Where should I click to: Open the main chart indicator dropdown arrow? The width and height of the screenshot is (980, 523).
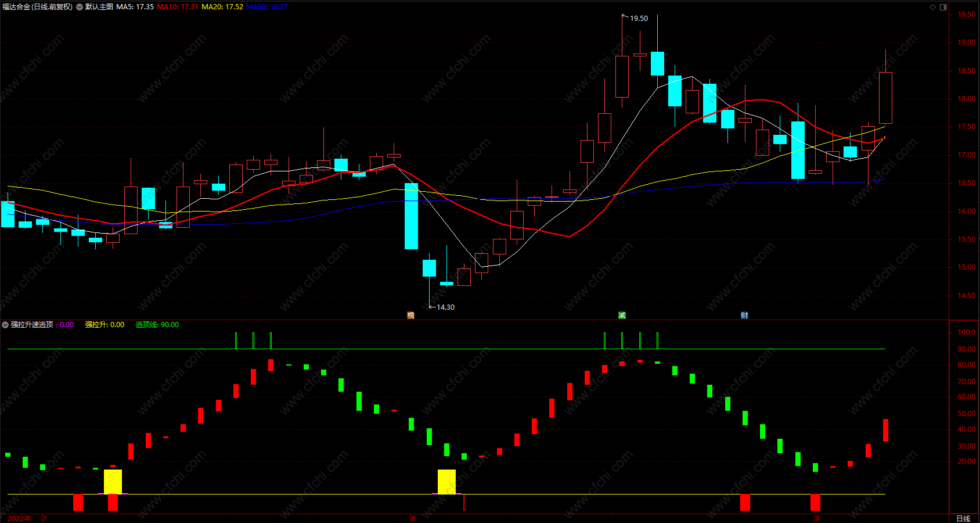pos(80,7)
